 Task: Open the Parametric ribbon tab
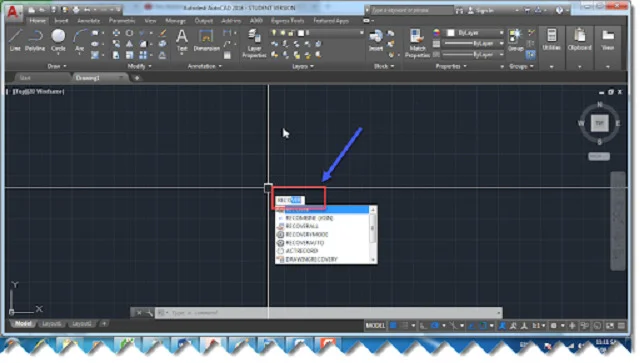(x=122, y=20)
